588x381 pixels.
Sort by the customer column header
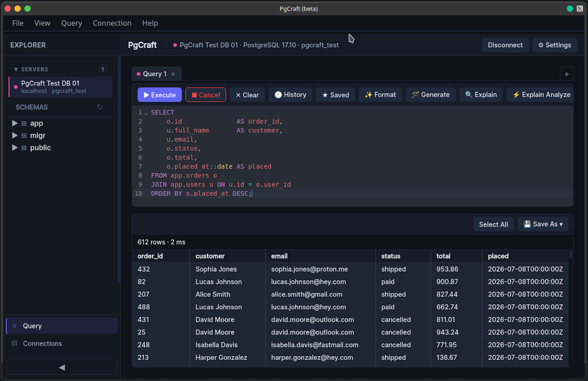tap(227, 256)
